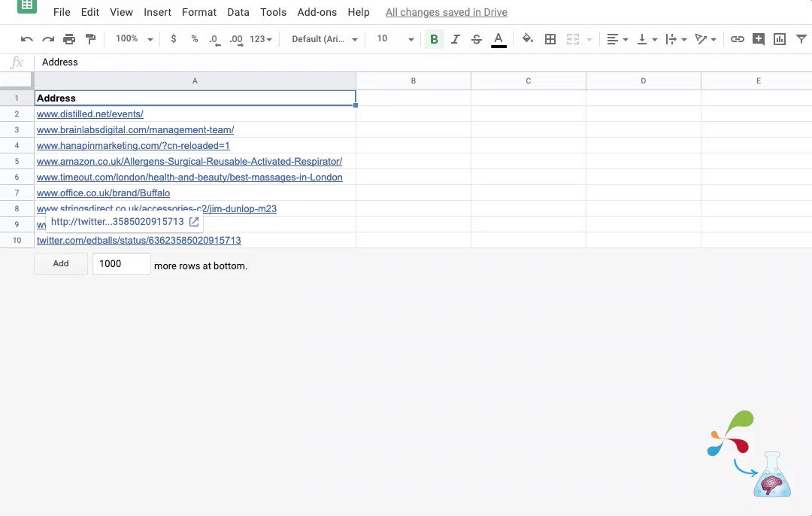The image size is (812, 516).
Task: Open the Default font dropdown
Action: 324,39
